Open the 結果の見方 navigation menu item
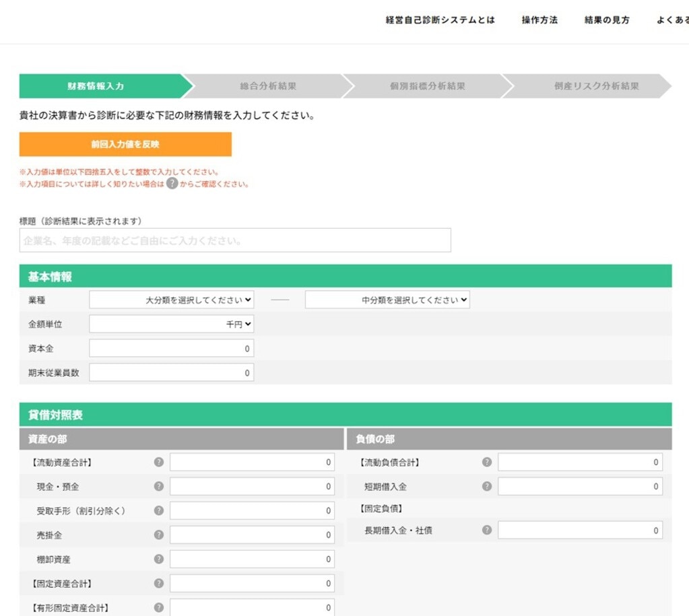689x616 pixels. 605,20
